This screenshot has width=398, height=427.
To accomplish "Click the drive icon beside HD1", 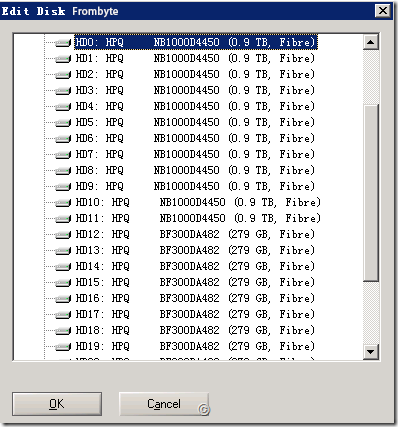I will coord(63,58).
